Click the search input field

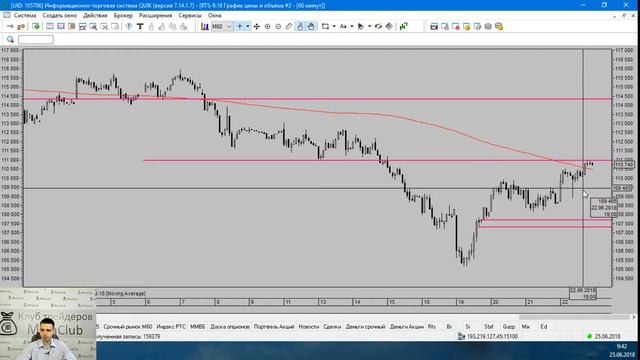(x=36, y=39)
